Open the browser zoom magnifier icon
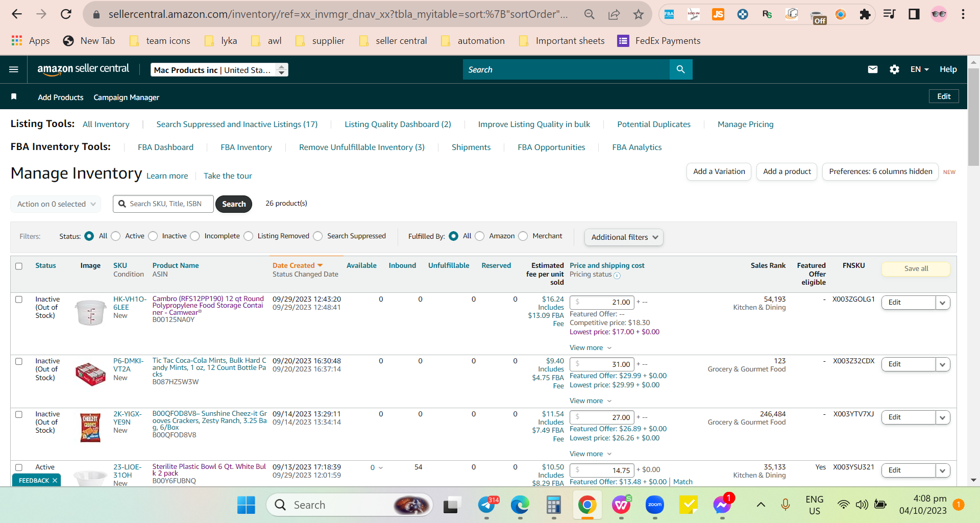The width and height of the screenshot is (980, 523). [x=590, y=14]
